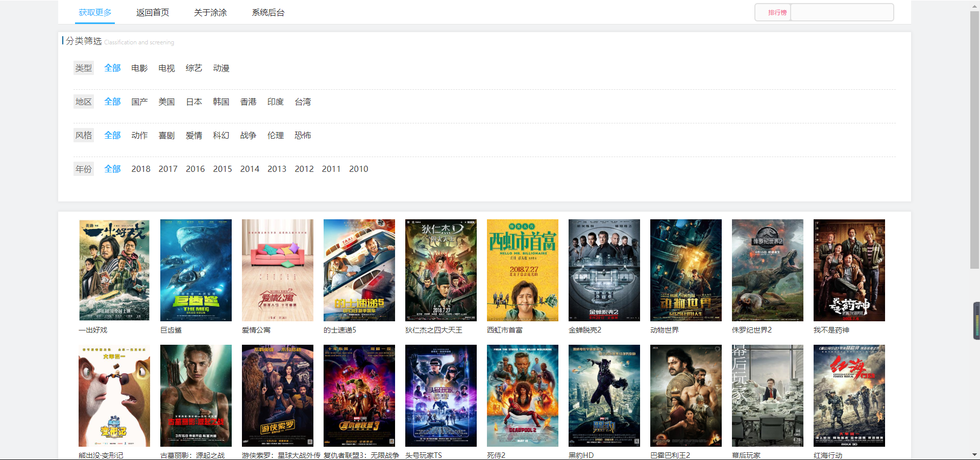980x460 pixels.
Task: Open the 关于涂涂 menu item
Action: 210,12
